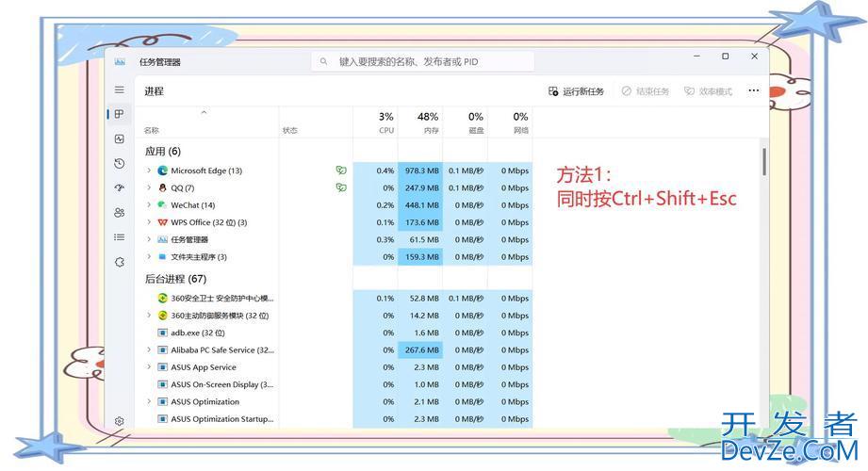The height and width of the screenshot is (471, 868).
Task: Click the process list vertical scrollbar
Action: tap(764, 162)
